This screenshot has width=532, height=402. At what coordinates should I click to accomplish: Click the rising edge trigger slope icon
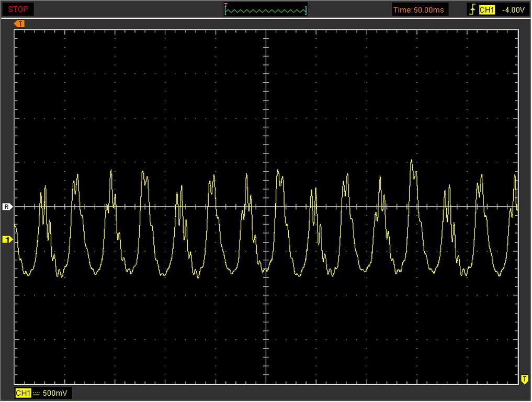tap(472, 10)
